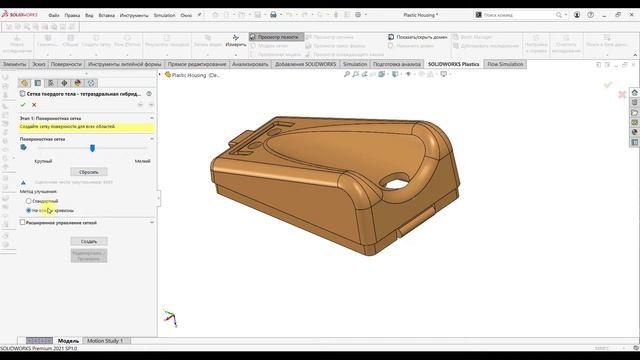
Task: Open the DimXpertManager crosshair tab
Action: click(x=64, y=83)
